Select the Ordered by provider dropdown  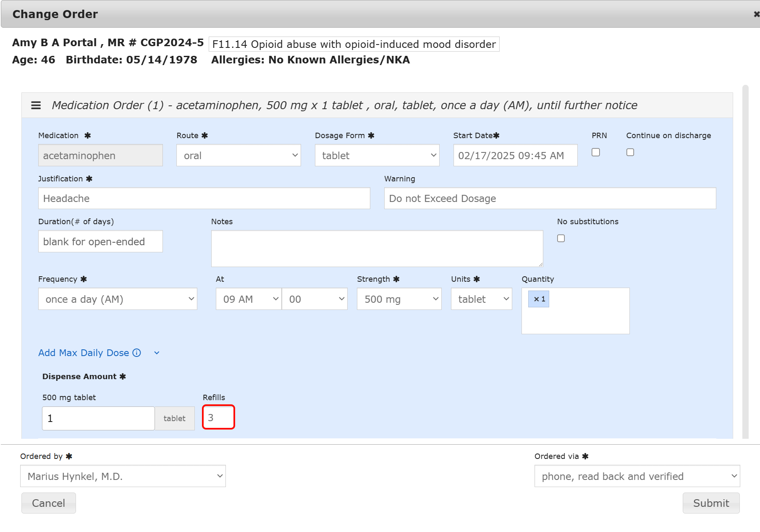(x=123, y=476)
